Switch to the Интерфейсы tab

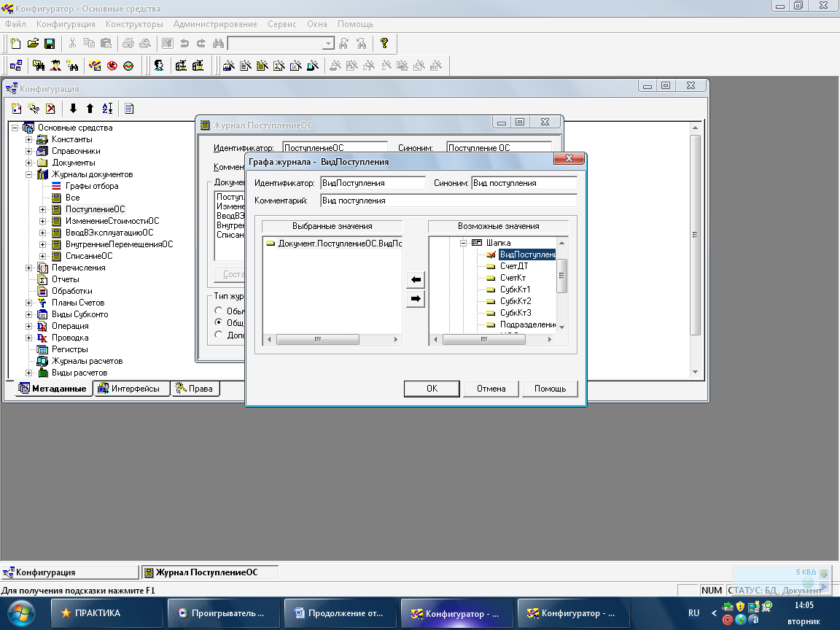tap(132, 389)
